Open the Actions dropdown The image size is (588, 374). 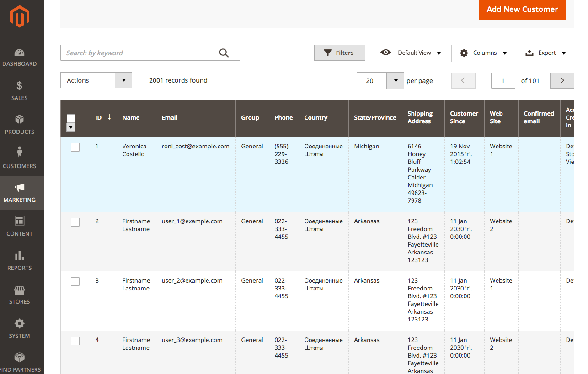[x=96, y=80]
